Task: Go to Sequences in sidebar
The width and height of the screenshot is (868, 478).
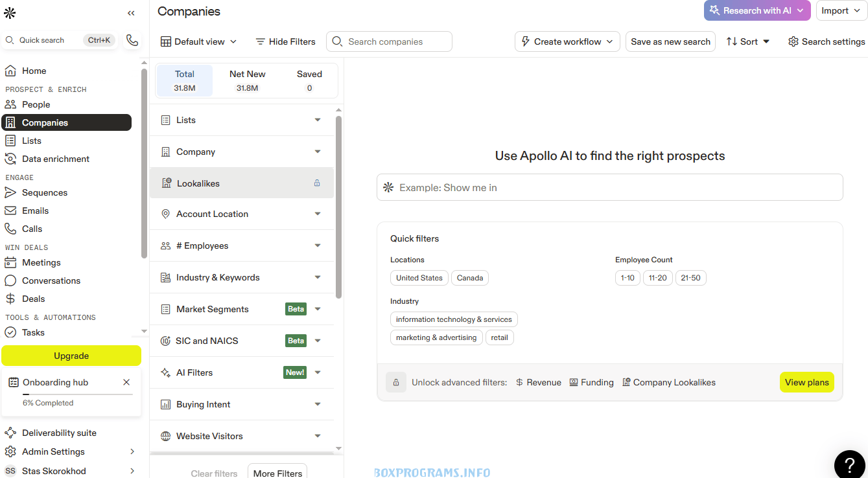Action: click(45, 192)
